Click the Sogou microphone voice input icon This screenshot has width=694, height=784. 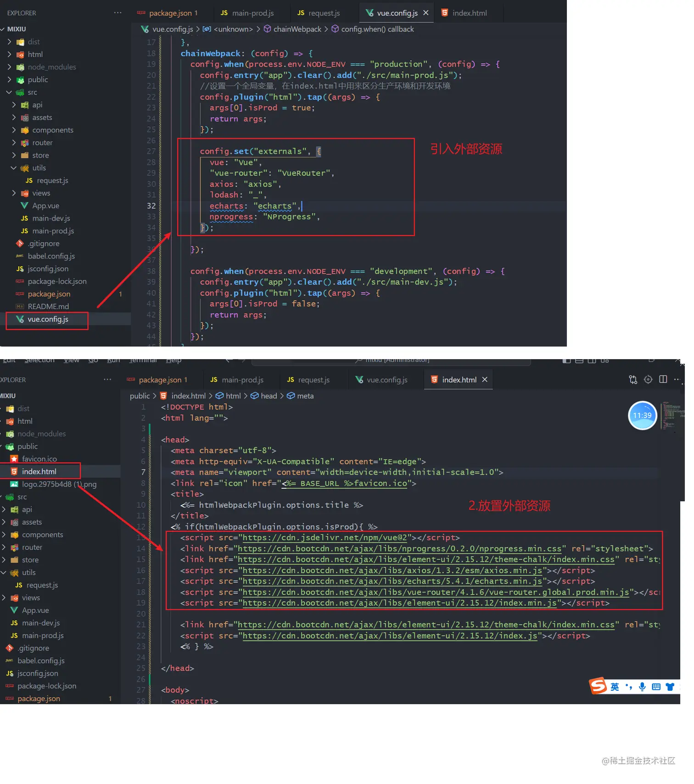642,687
